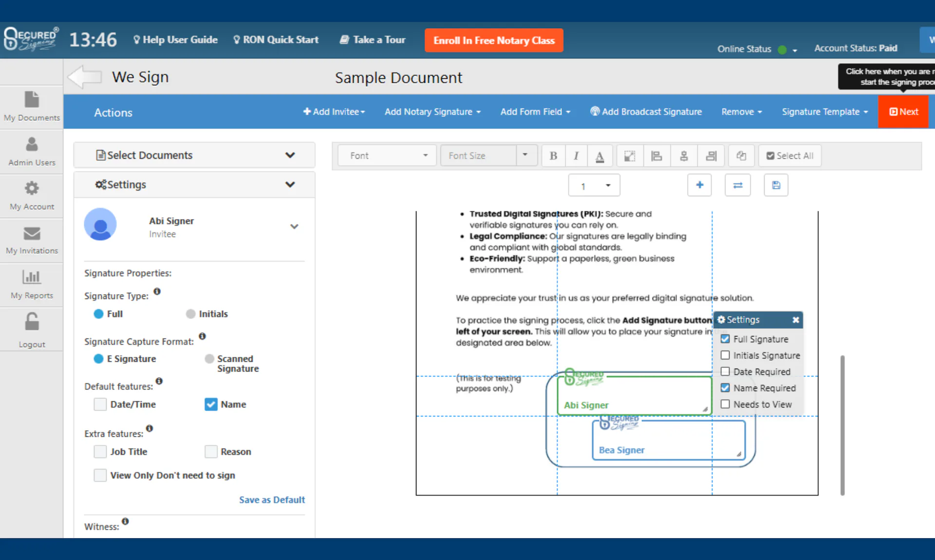The height and width of the screenshot is (560, 935).
Task: Uncheck the Name default feature checkbox
Action: pyautogui.click(x=211, y=404)
